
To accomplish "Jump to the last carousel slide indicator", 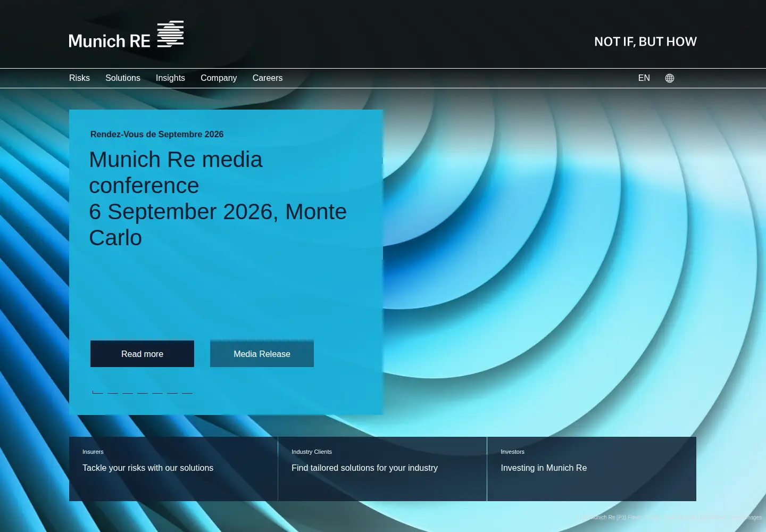I will click(x=187, y=393).
